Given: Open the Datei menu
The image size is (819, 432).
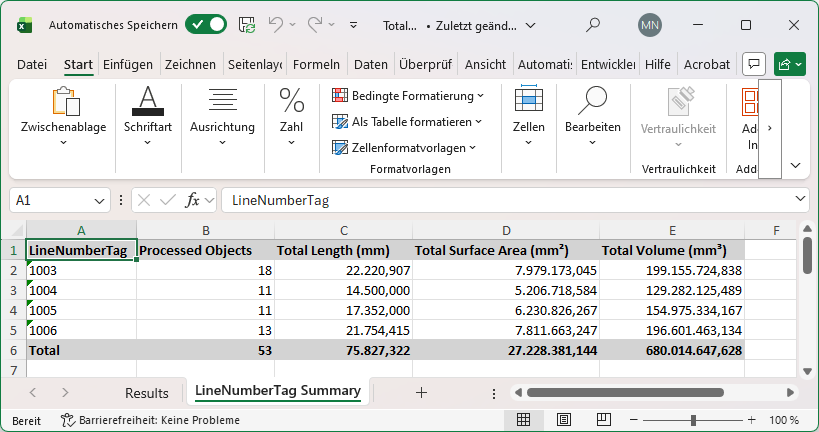Looking at the screenshot, I should click(x=32, y=64).
